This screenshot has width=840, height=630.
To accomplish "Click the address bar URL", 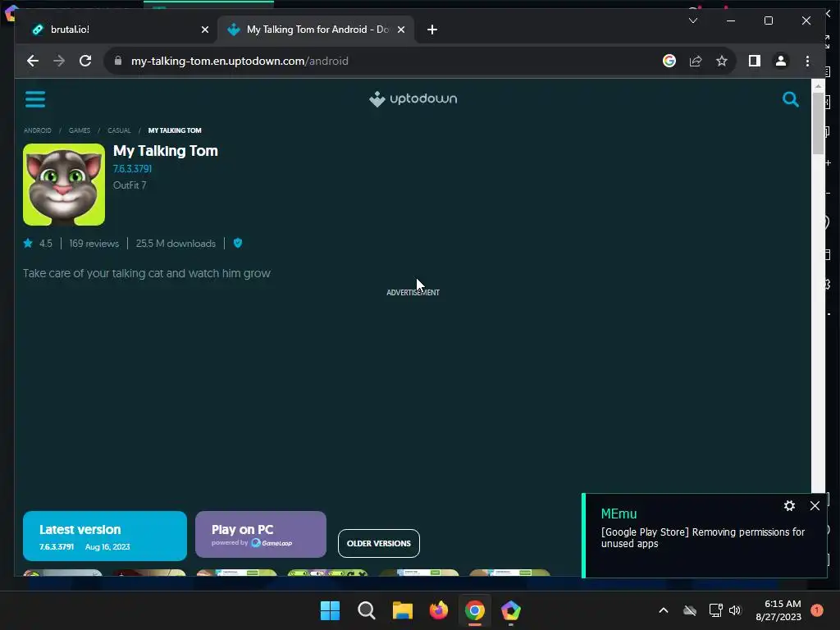I will tap(240, 61).
